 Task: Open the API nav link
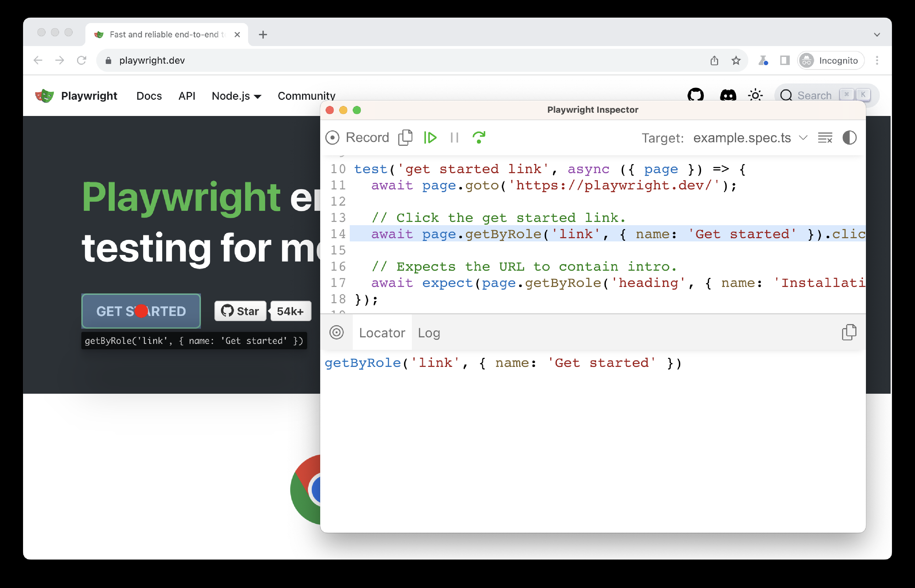pyautogui.click(x=187, y=96)
